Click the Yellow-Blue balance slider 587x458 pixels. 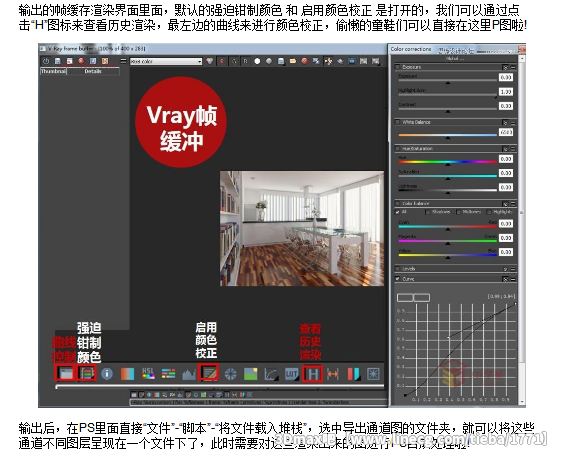(x=448, y=255)
